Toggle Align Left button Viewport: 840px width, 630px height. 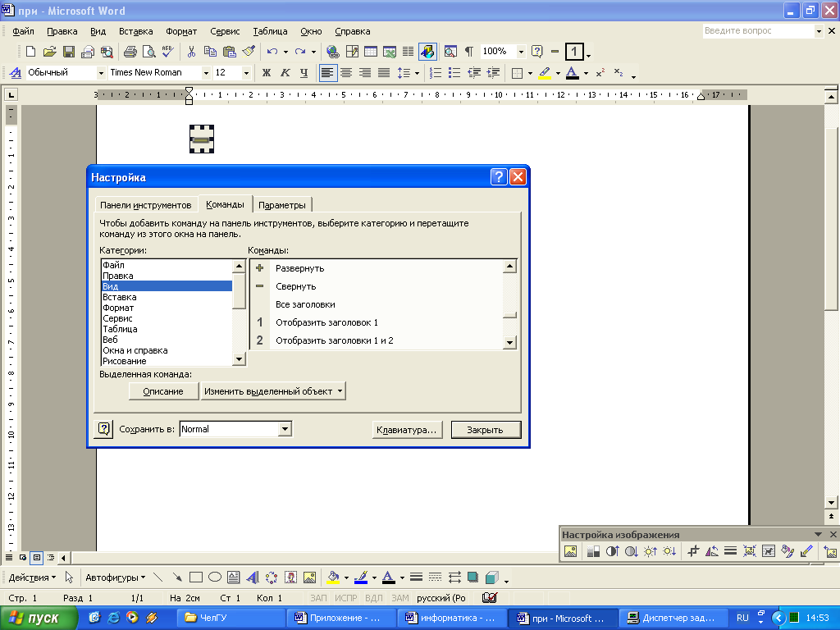328,73
